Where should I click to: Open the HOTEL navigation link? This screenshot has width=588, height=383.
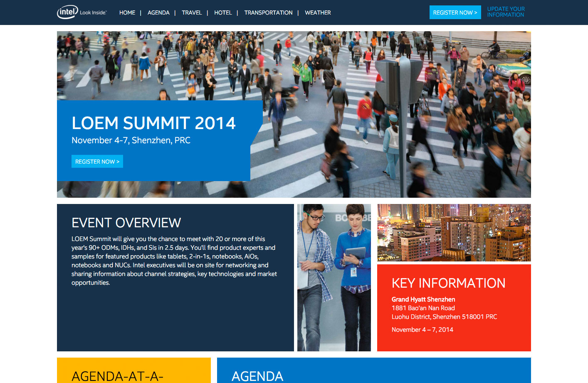click(223, 12)
